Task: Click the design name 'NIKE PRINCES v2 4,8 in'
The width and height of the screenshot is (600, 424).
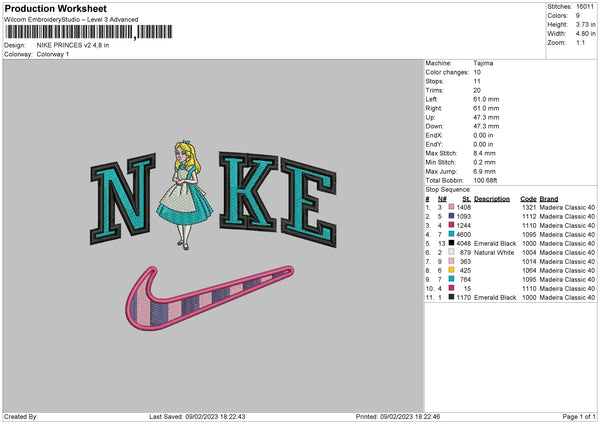Action: [x=73, y=45]
